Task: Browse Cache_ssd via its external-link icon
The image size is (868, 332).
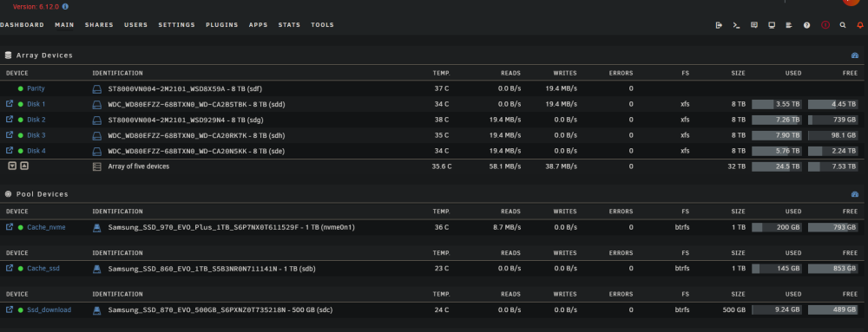Action: [x=10, y=268]
